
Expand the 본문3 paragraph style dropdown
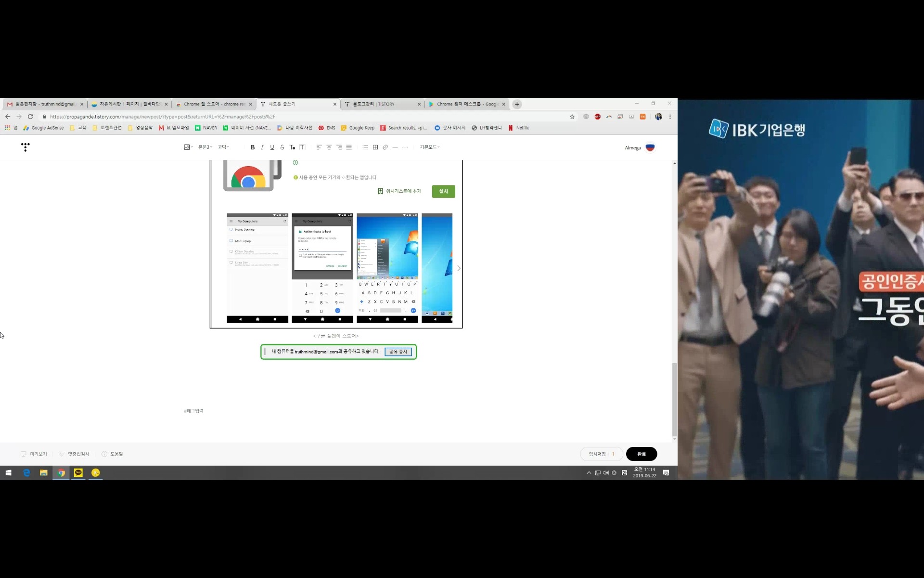pos(205,147)
